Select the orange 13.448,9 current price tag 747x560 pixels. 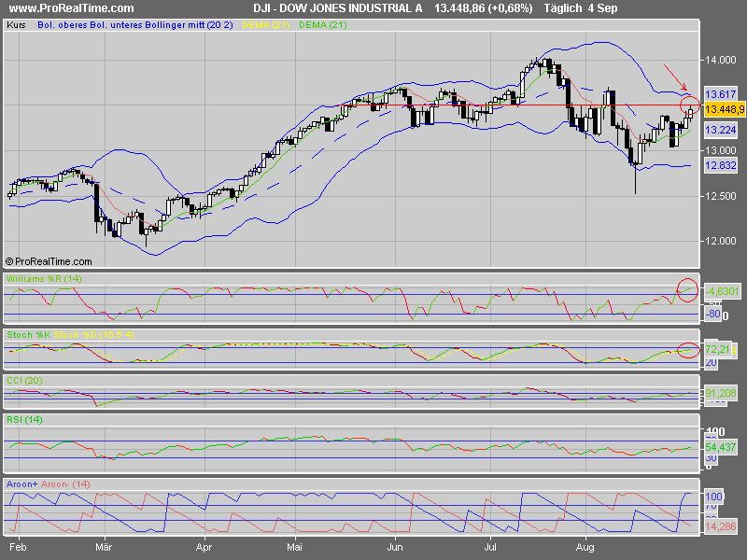coord(725,109)
